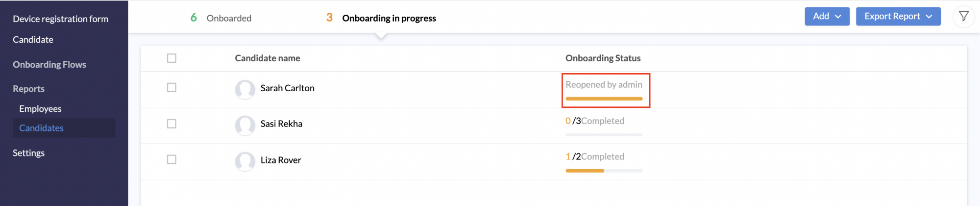Switch to the Onboarded tab
This screenshot has width=980, height=206.
click(x=221, y=18)
